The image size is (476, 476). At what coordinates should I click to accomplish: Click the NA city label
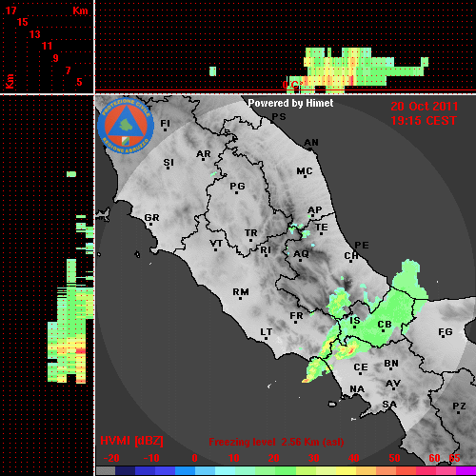[x=357, y=389]
